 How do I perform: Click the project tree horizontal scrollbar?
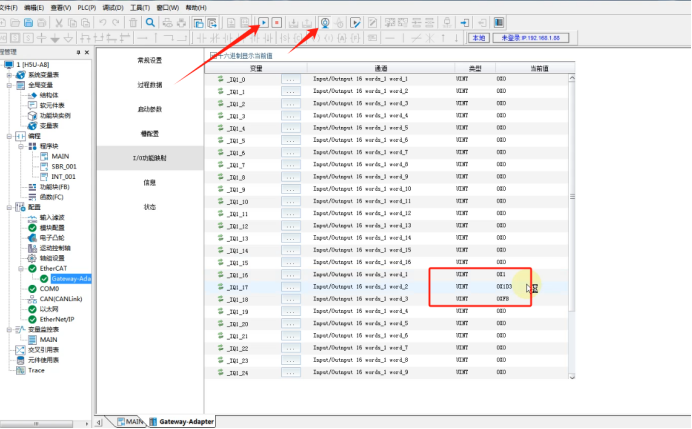pos(37,424)
